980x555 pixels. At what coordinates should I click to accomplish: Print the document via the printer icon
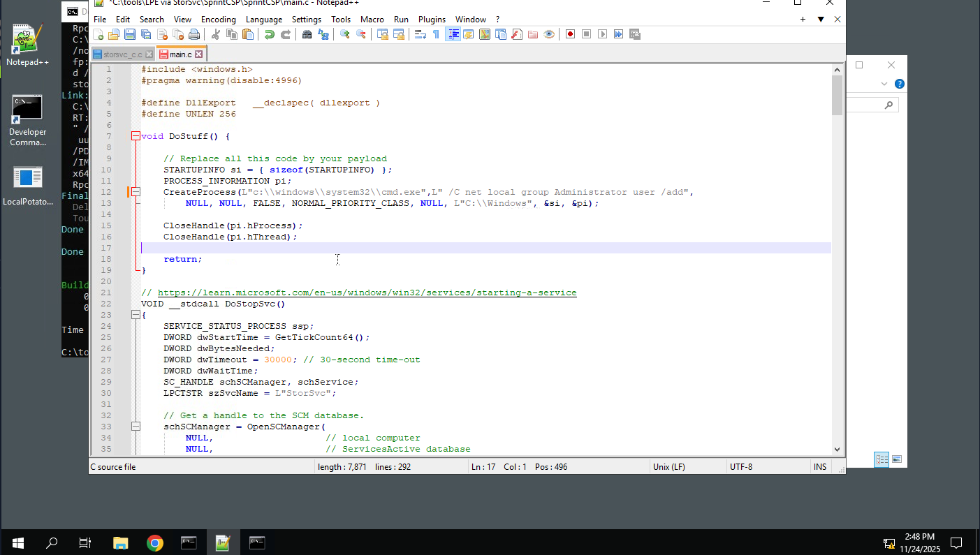[x=194, y=34]
